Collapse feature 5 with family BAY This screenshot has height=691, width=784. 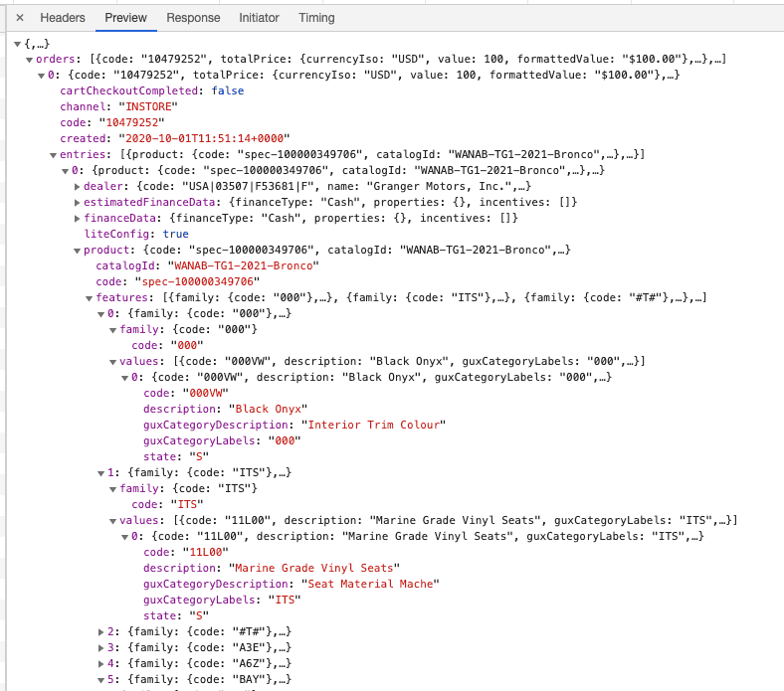101,680
